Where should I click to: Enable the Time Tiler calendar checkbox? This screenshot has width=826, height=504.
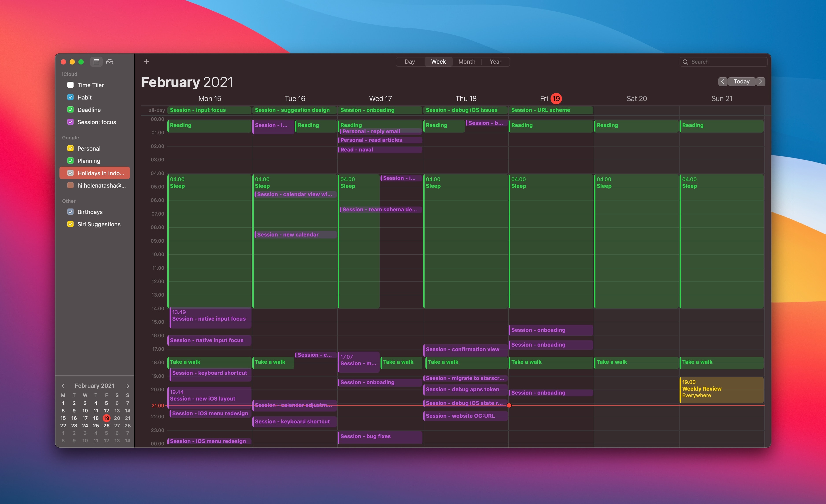click(70, 85)
